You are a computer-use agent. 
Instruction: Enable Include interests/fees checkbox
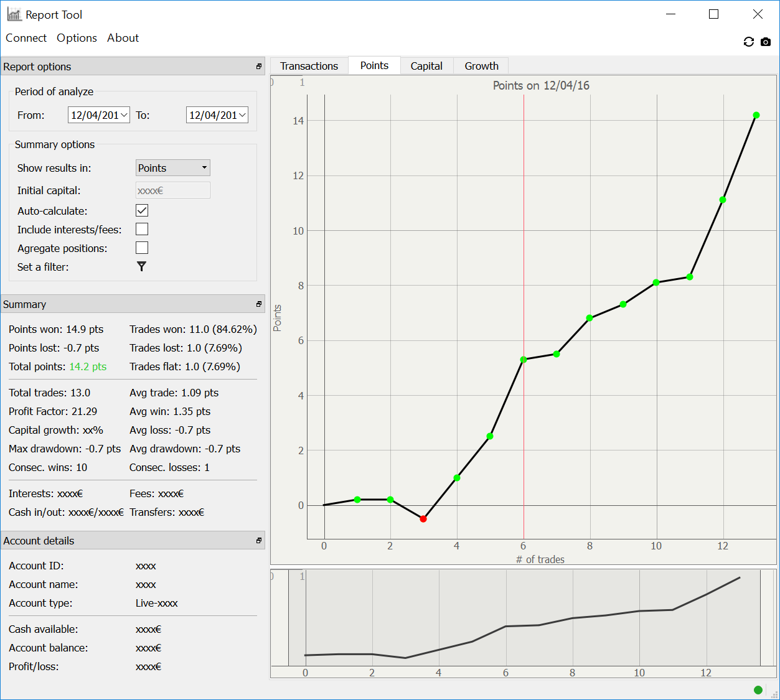tap(142, 229)
